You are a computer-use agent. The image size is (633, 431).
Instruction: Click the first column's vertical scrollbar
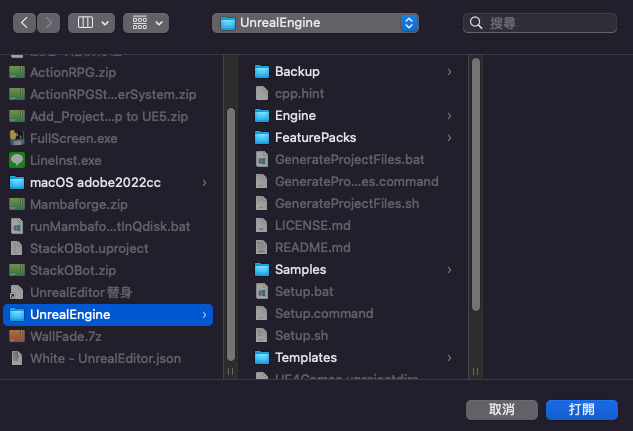(x=231, y=234)
